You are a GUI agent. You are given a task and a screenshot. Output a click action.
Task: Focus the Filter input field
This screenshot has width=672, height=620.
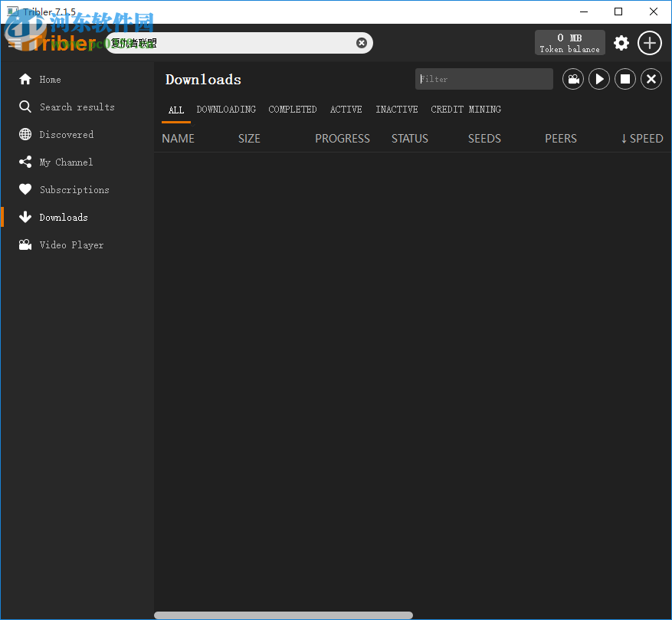click(484, 79)
